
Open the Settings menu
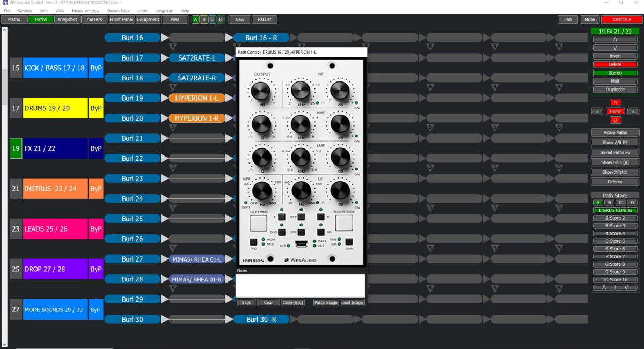[25, 11]
